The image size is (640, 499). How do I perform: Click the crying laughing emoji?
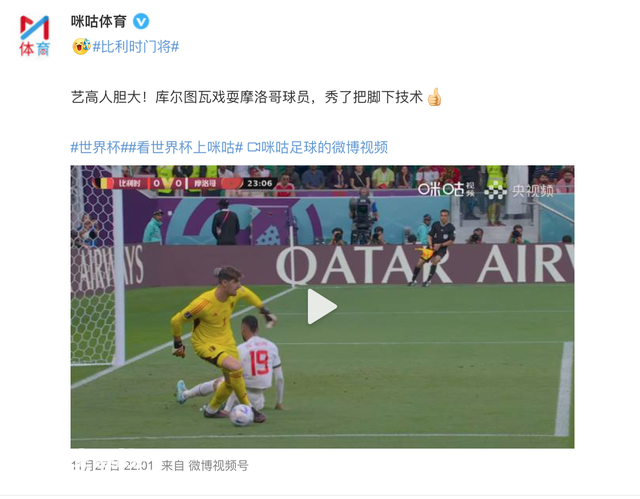coord(81,47)
